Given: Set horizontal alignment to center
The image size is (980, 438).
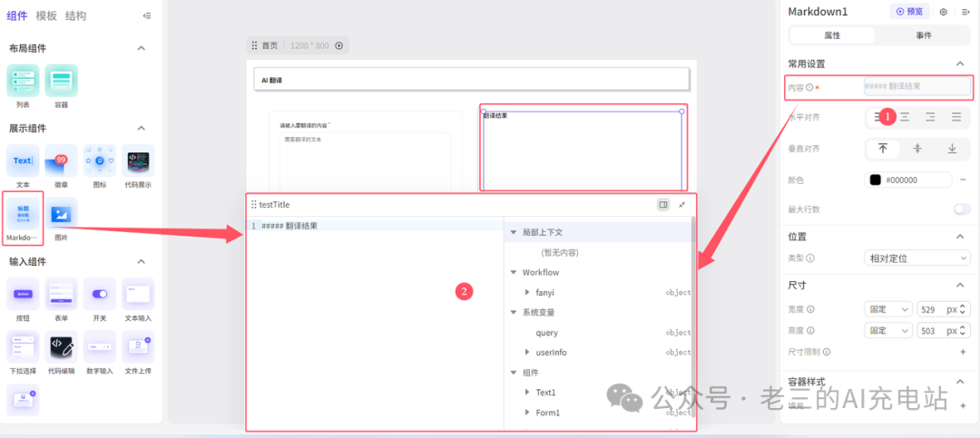Looking at the screenshot, I should coord(905,117).
